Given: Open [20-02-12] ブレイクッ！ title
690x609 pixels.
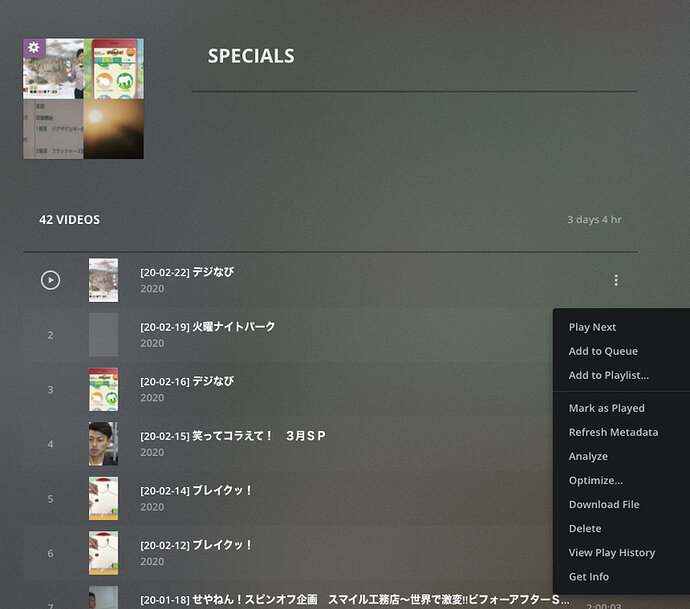Looking at the screenshot, I should [x=196, y=545].
